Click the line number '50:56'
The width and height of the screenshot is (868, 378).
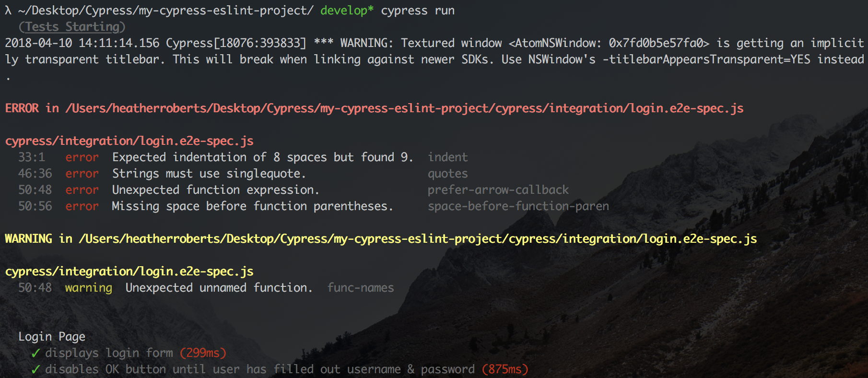click(35, 206)
